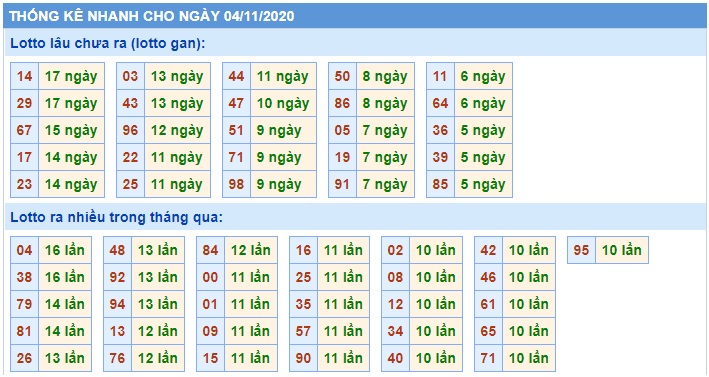
Task: Select frequent number cell 35
Action: [x=303, y=304]
